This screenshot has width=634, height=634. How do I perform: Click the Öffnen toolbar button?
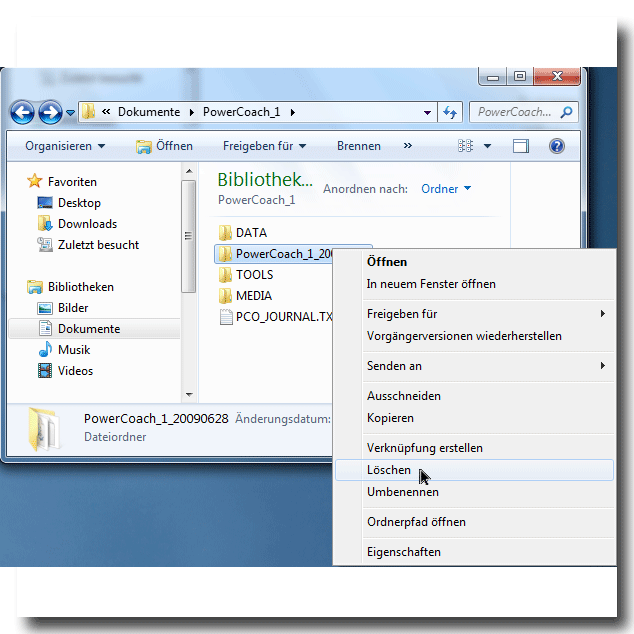pos(164,146)
